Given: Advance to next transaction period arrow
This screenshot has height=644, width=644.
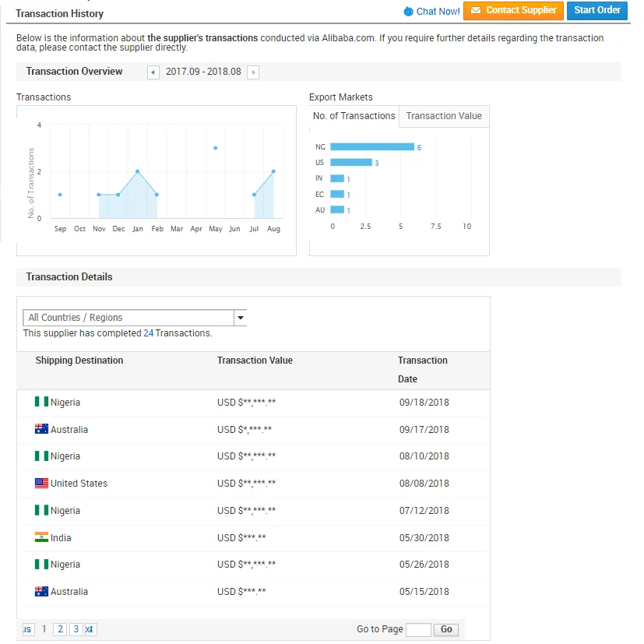Looking at the screenshot, I should coord(253,72).
